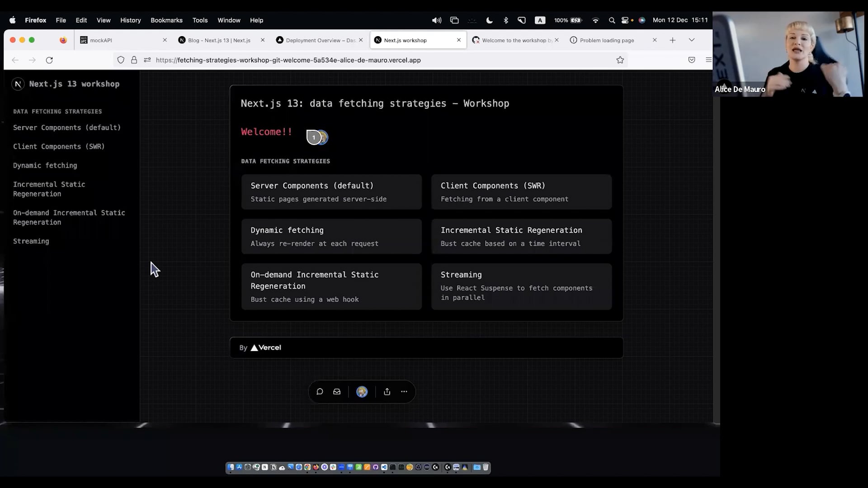
Task: Toggle macOS Do Not Disturb moon icon
Action: point(489,20)
